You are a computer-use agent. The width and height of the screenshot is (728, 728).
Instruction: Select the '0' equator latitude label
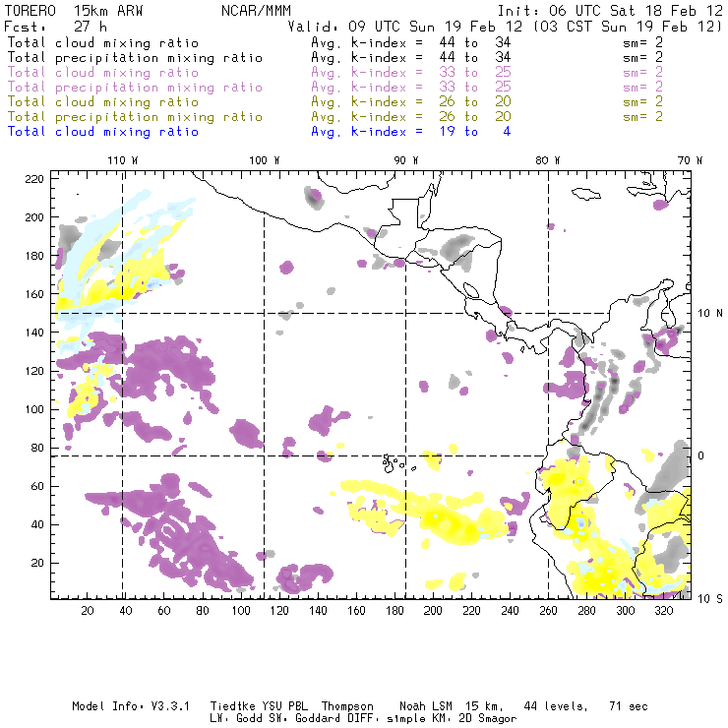point(701,455)
